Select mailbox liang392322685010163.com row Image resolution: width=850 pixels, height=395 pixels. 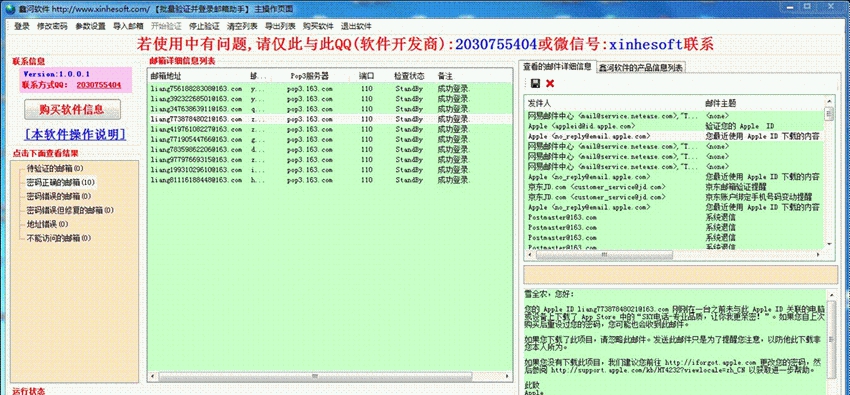tap(330, 99)
